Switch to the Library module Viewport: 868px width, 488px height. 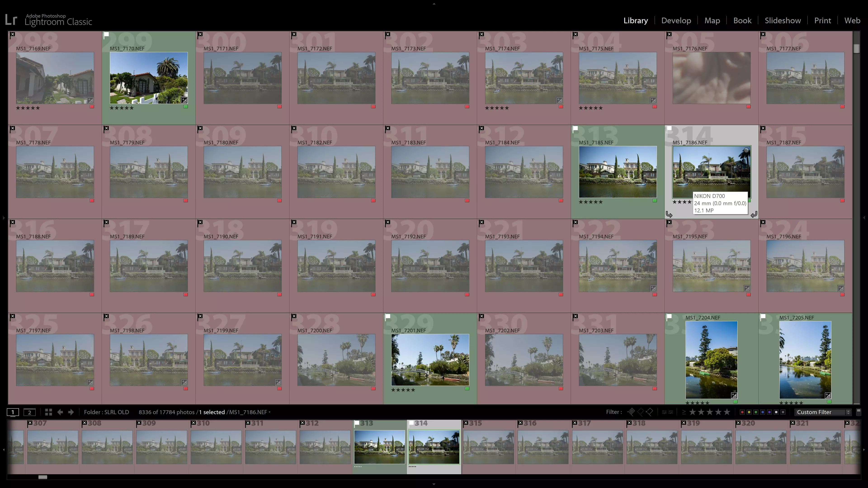(635, 21)
